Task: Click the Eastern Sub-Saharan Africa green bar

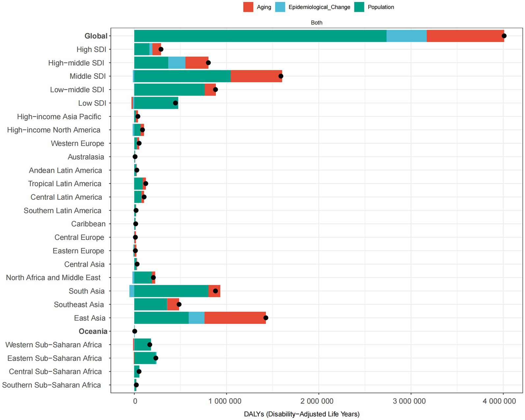Action: pyautogui.click(x=145, y=358)
